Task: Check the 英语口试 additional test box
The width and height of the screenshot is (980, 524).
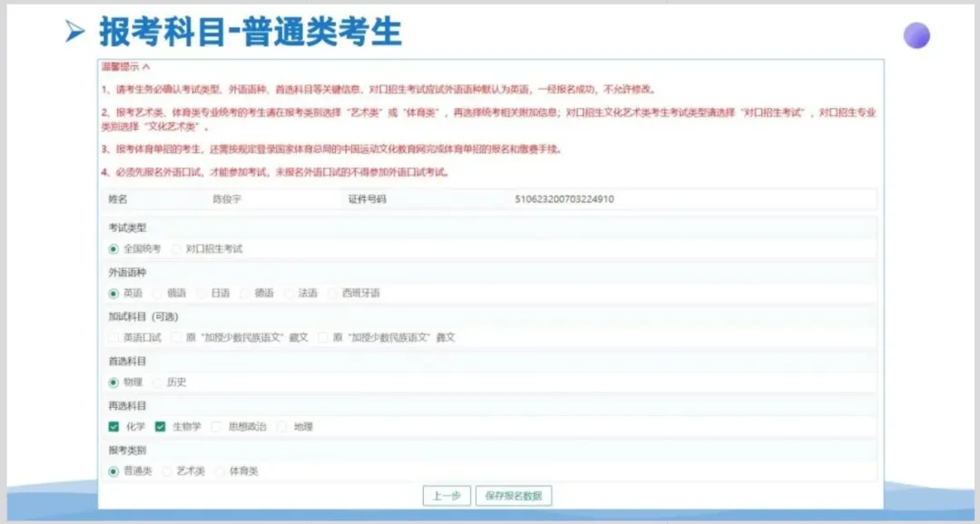Action: point(113,338)
